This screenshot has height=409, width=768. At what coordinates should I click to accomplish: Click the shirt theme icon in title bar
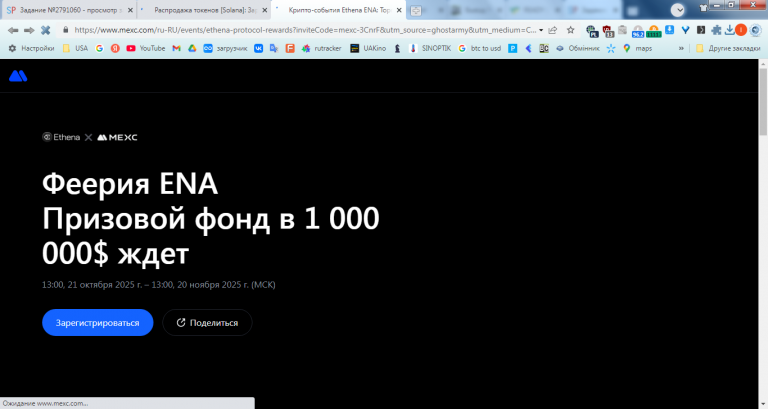(x=703, y=7)
